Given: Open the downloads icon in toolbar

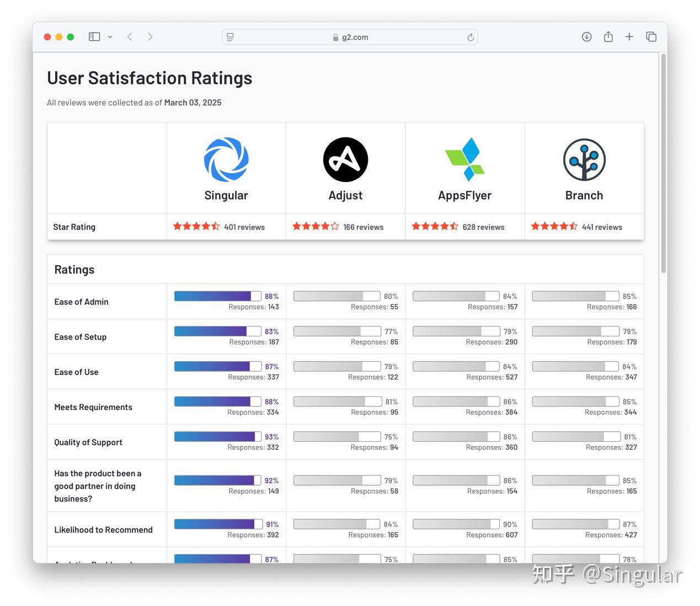Looking at the screenshot, I should pos(587,37).
